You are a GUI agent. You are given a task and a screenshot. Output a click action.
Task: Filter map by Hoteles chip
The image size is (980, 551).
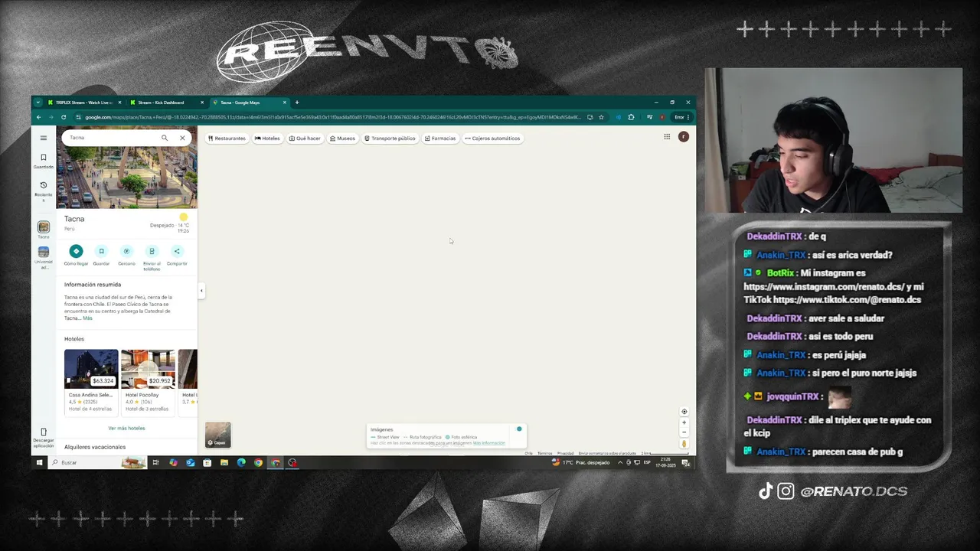click(267, 139)
